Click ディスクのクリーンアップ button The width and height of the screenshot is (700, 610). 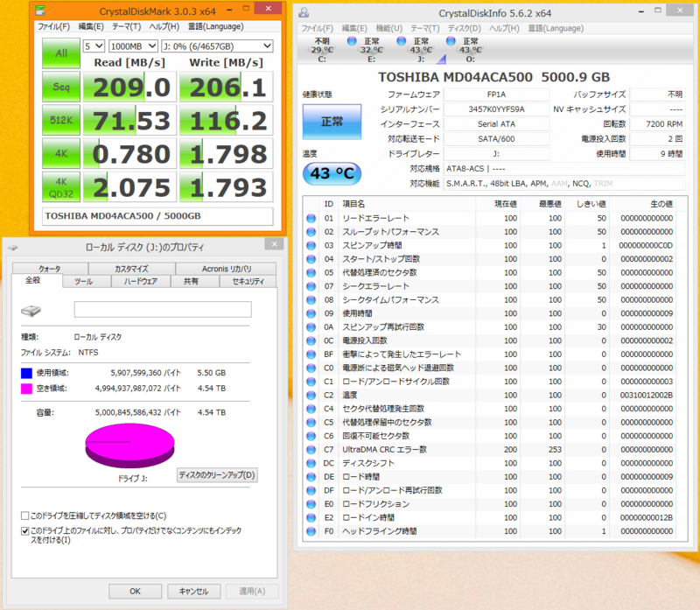(x=217, y=475)
